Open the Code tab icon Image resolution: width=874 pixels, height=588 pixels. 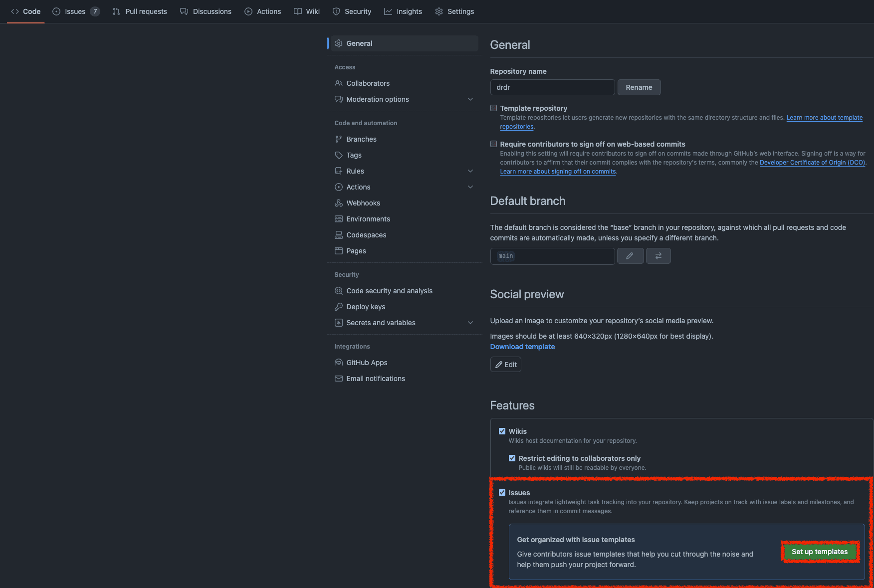(x=15, y=11)
